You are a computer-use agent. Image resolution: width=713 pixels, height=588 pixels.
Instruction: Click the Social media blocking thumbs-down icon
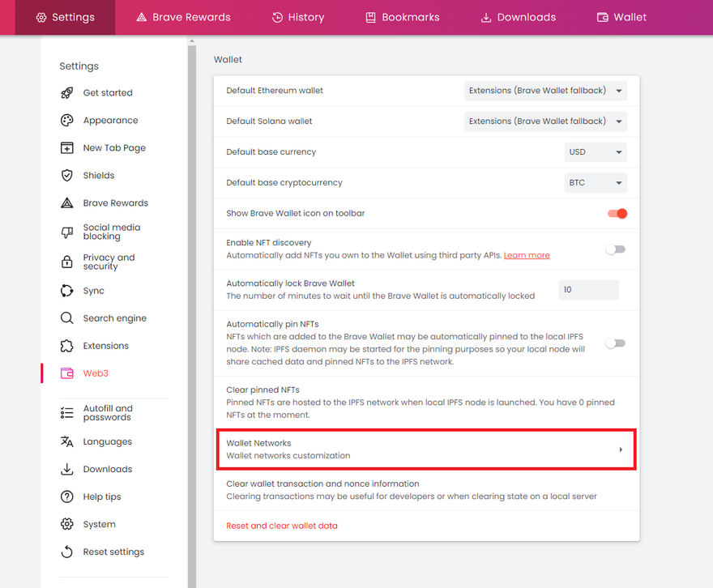[x=67, y=232]
